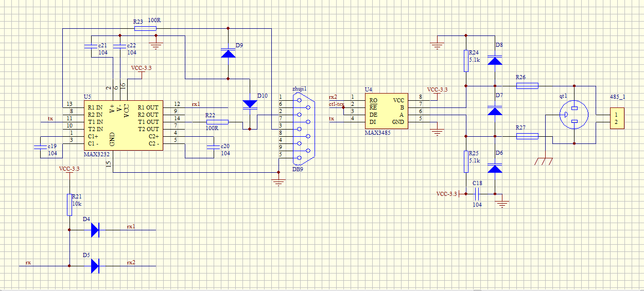Screen dimensions: 644x291
Task: Click the 100R value of R23
Action: [x=154, y=21]
